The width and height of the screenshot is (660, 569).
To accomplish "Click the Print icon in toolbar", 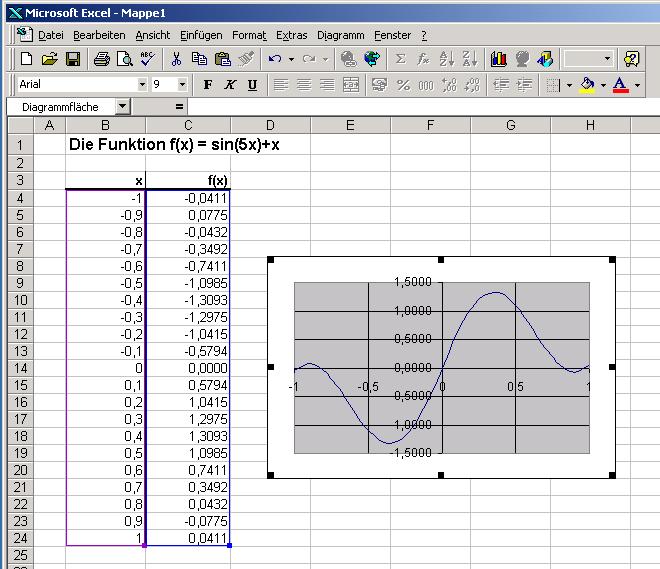I will (101, 59).
